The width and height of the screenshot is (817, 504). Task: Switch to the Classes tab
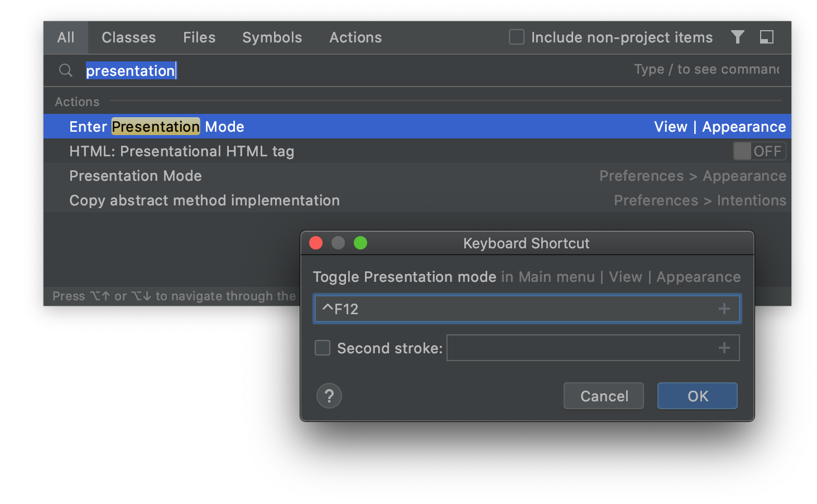(128, 37)
